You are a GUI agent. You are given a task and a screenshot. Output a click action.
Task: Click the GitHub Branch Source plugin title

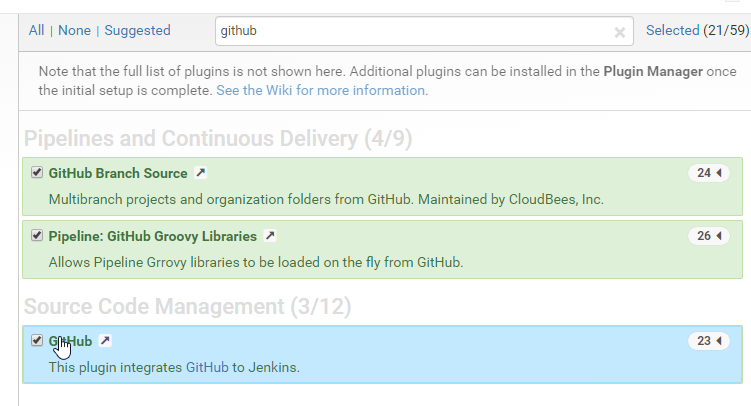point(118,173)
